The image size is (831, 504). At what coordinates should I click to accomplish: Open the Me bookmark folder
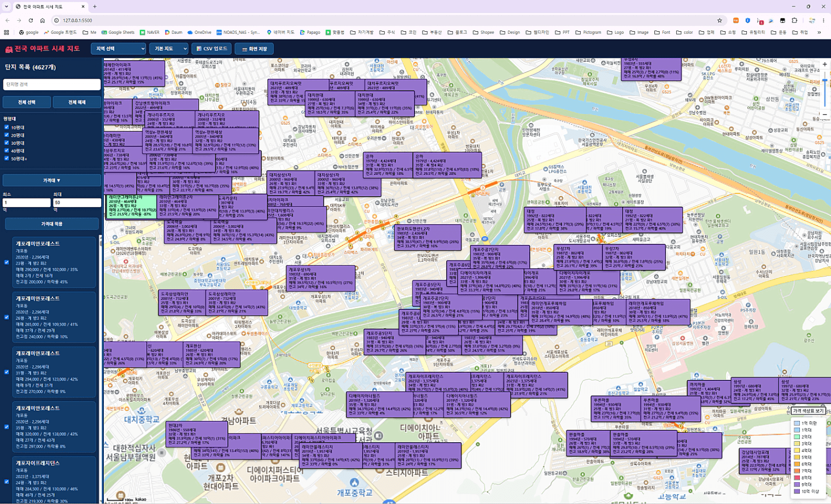(x=89, y=32)
